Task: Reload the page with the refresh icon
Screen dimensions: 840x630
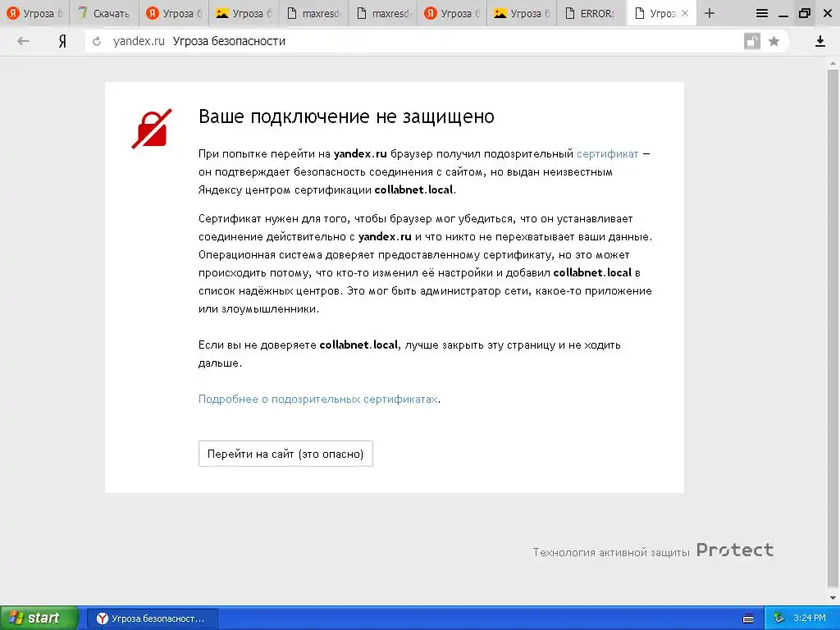Action: coord(97,41)
